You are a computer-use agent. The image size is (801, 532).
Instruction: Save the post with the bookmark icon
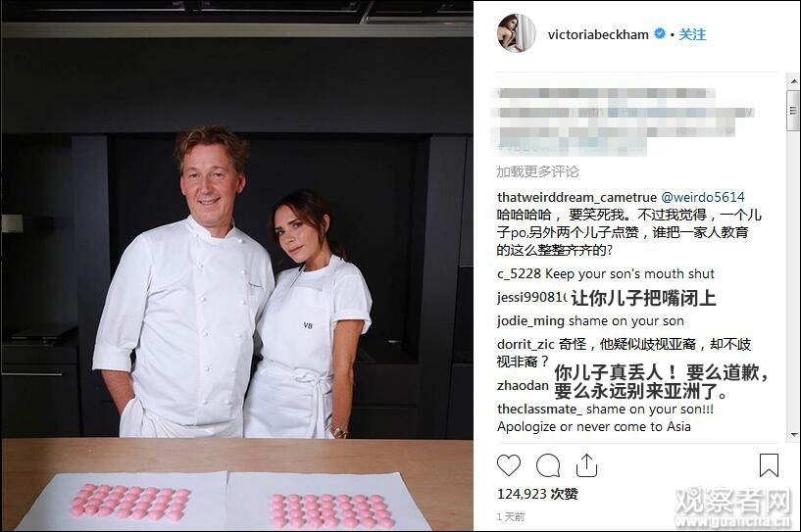click(769, 465)
